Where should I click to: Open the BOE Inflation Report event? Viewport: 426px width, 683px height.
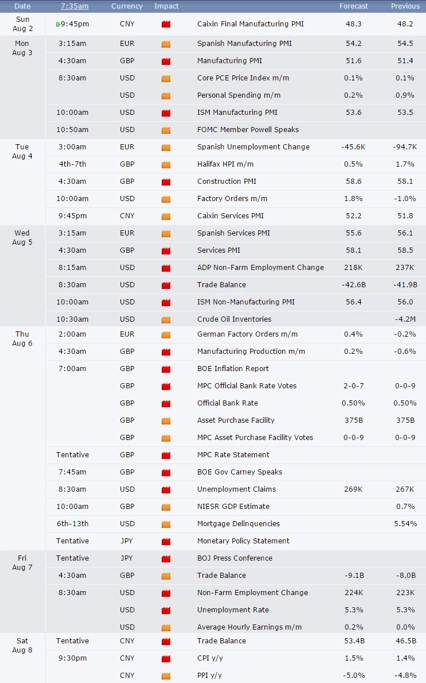coord(233,369)
